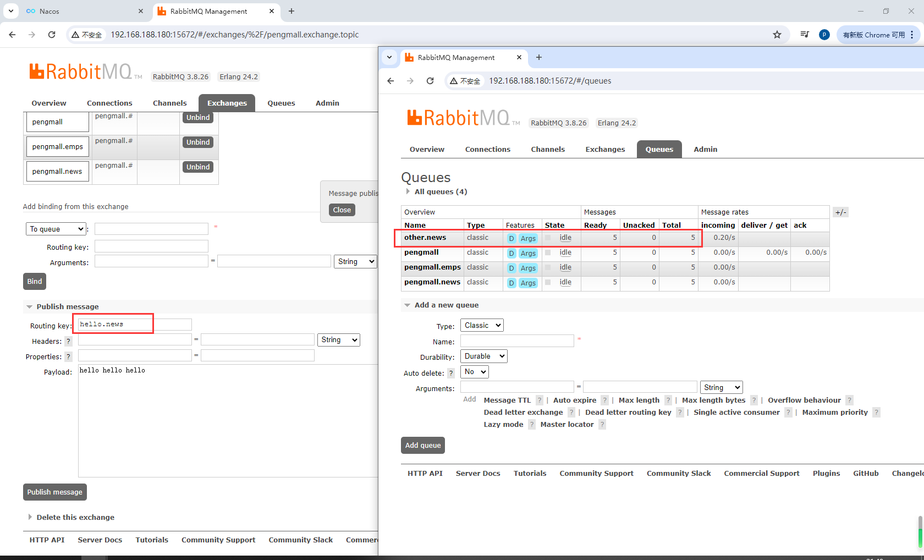924x560 pixels.
Task: Open Exchanges tab in right window
Action: tap(605, 149)
